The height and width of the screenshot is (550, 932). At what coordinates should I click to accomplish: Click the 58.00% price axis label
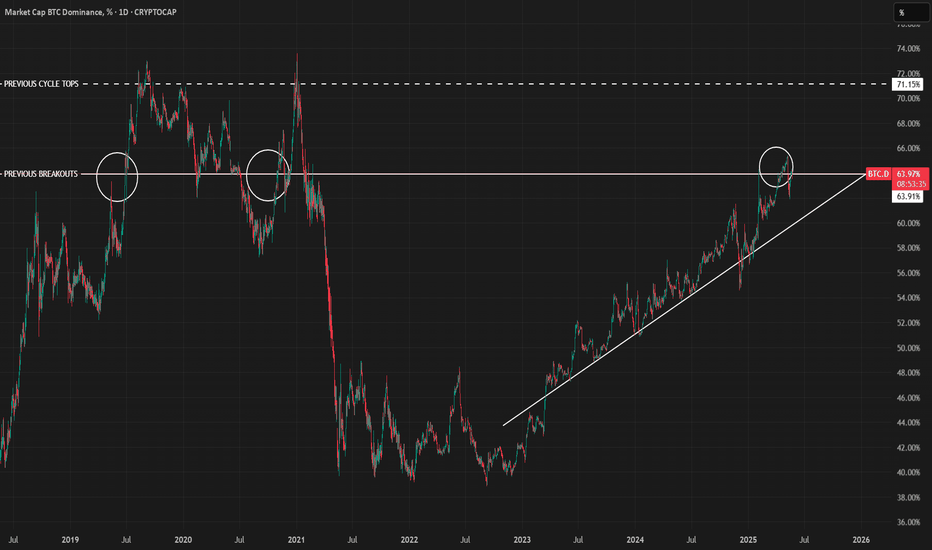click(908, 248)
